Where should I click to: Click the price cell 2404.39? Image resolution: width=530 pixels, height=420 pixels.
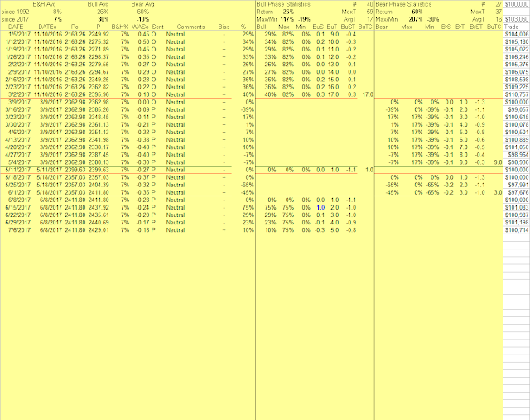[99, 185]
